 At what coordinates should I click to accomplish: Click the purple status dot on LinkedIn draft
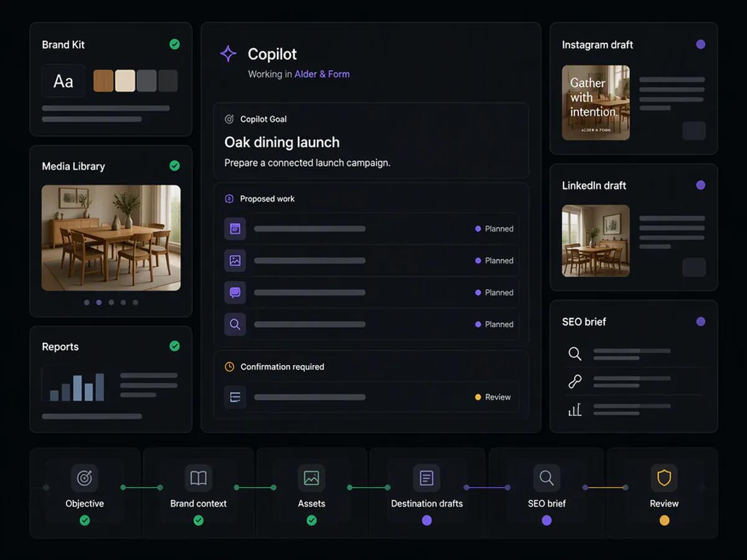700,185
